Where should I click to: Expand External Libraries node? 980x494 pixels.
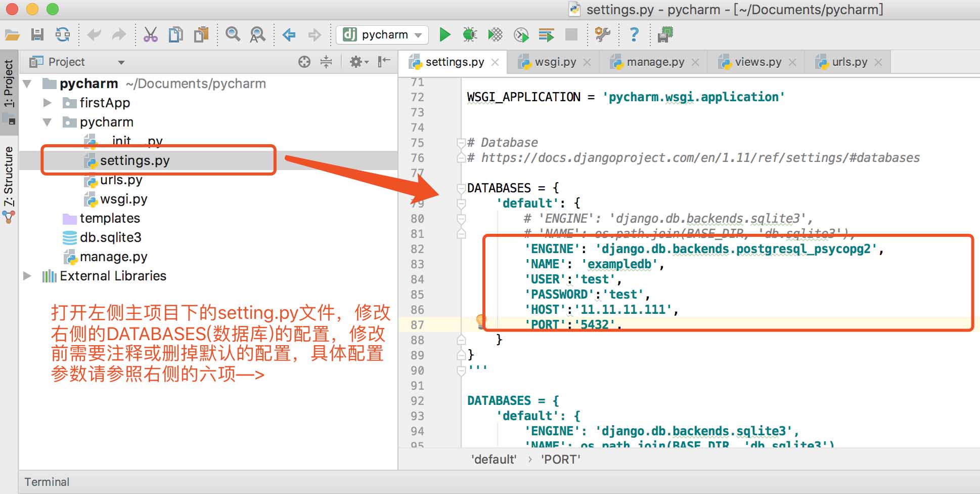[x=27, y=276]
